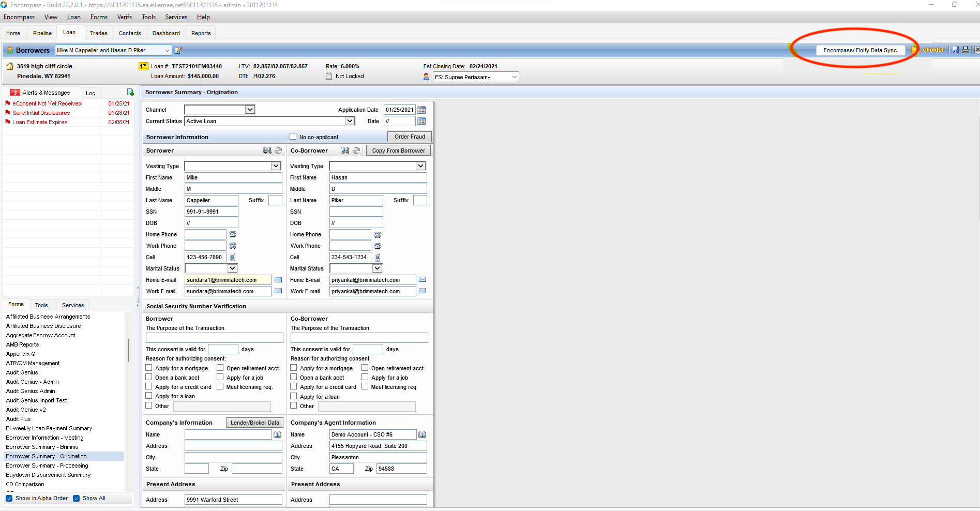Screen dimensions: 980x511
Task: Open company Name address book icon
Action: click(x=278, y=434)
